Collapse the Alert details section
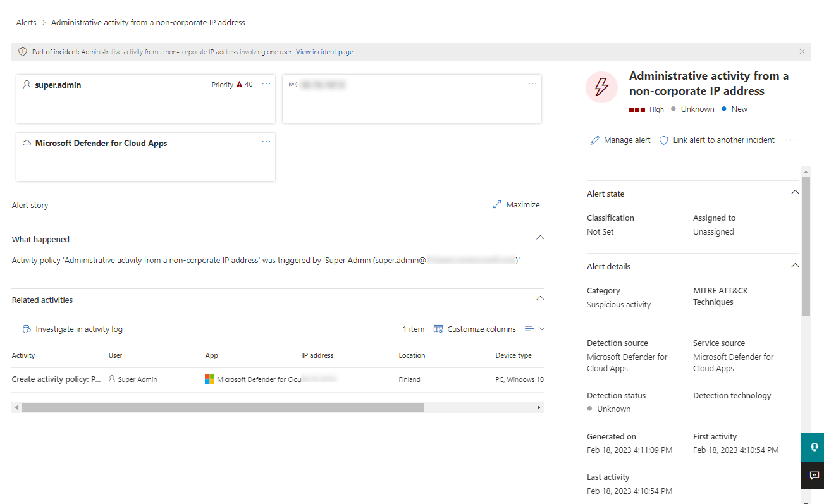This screenshot has height=504, width=824. click(795, 266)
